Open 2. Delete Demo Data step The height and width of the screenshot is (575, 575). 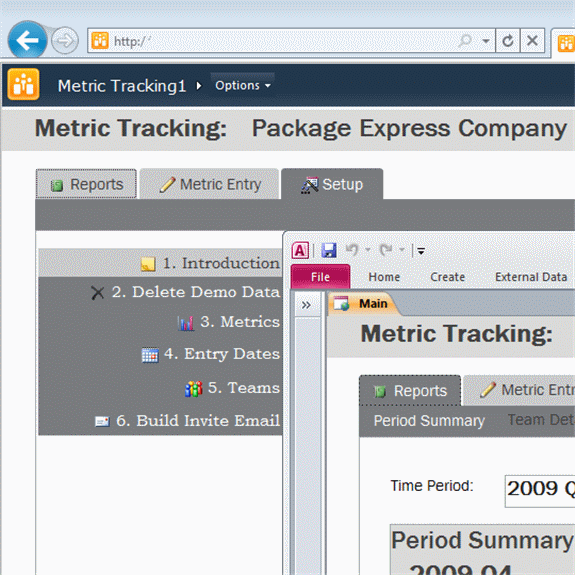(x=161, y=292)
